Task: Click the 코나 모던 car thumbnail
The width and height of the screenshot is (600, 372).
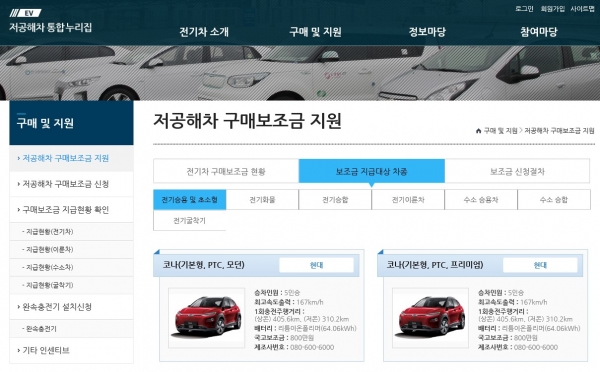Action: point(207,318)
